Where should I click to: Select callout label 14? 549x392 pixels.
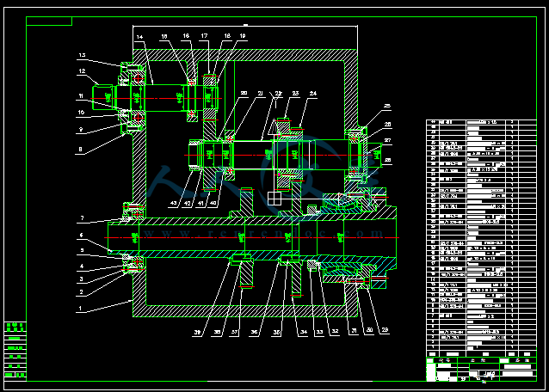pyautogui.click(x=139, y=37)
